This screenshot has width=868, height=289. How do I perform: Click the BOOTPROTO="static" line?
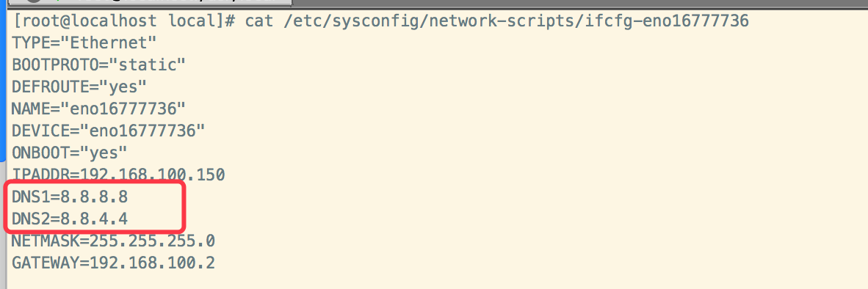pos(98,65)
